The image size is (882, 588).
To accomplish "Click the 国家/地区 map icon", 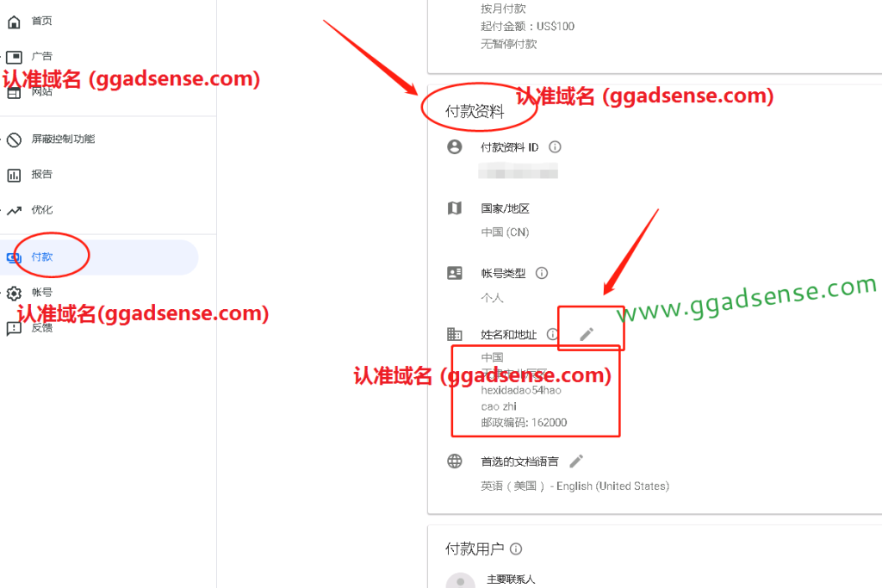I will point(455,208).
